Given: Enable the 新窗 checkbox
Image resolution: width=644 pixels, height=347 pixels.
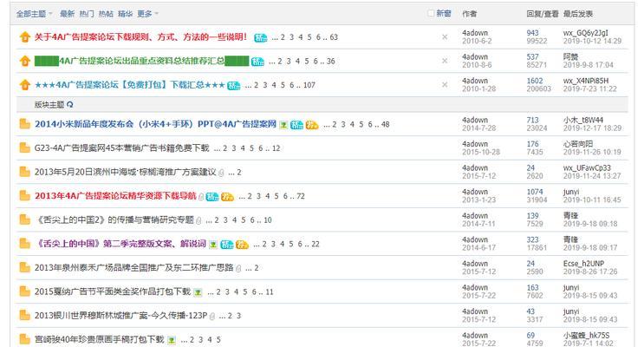Looking at the screenshot, I should click(431, 14).
